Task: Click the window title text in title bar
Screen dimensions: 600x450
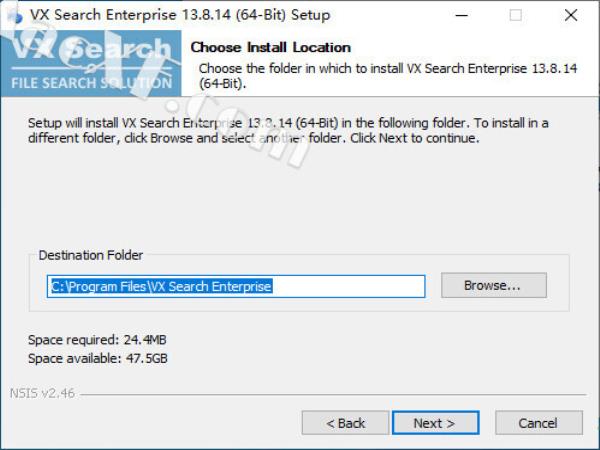Action: 180,15
